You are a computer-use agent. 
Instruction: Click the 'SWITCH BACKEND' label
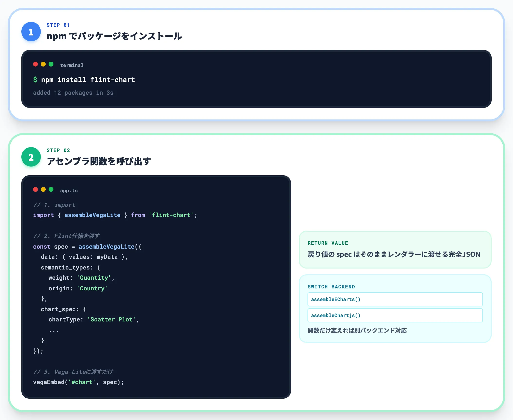[331, 287]
